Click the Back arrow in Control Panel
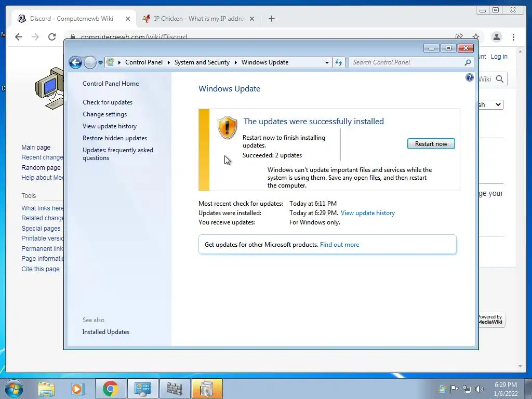This screenshot has width=532, height=399. pyautogui.click(x=75, y=62)
